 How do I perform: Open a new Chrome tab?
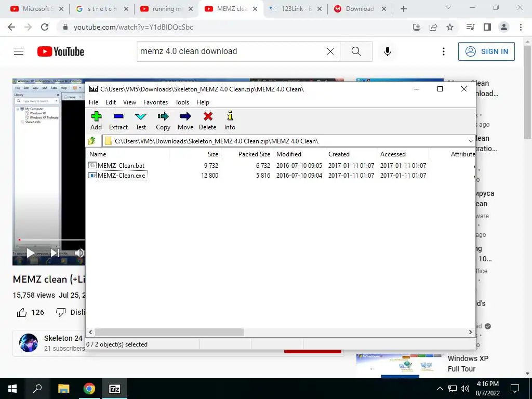pos(403,9)
